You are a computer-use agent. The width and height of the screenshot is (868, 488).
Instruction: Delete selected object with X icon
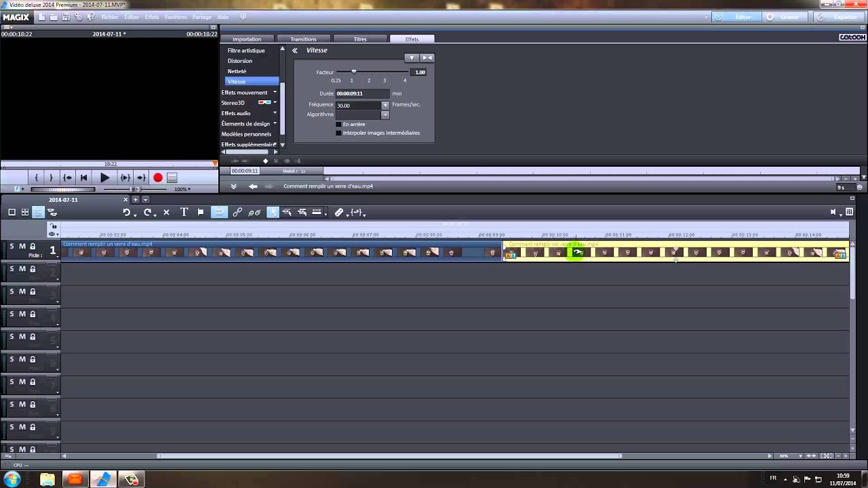click(166, 212)
